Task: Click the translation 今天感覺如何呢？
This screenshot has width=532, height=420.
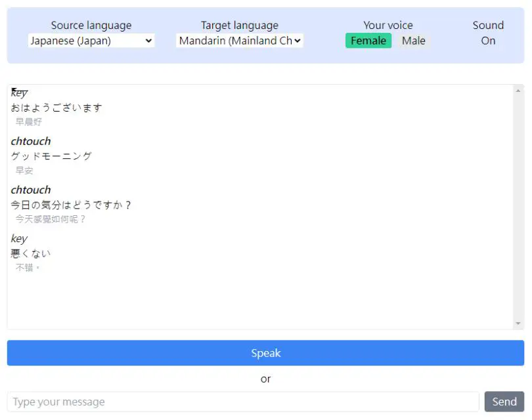Action: point(51,219)
